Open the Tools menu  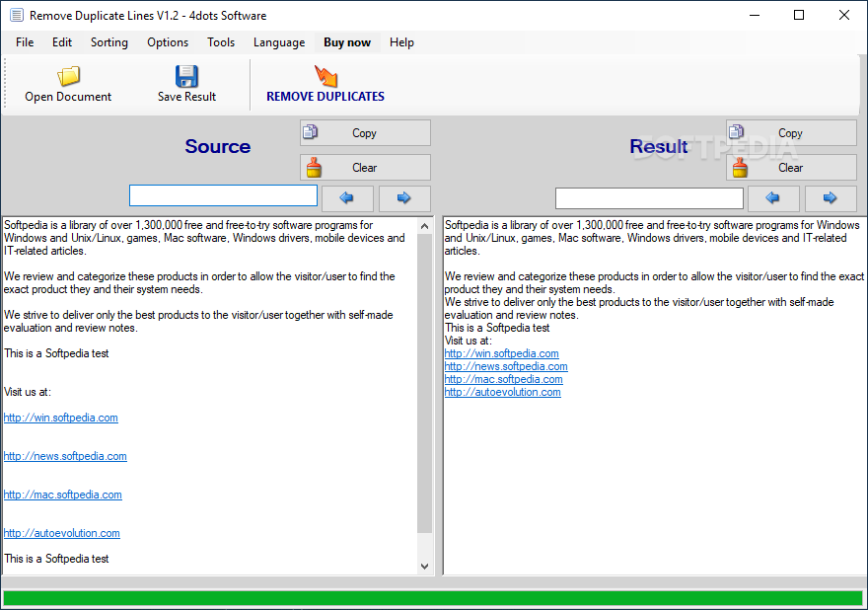(221, 42)
